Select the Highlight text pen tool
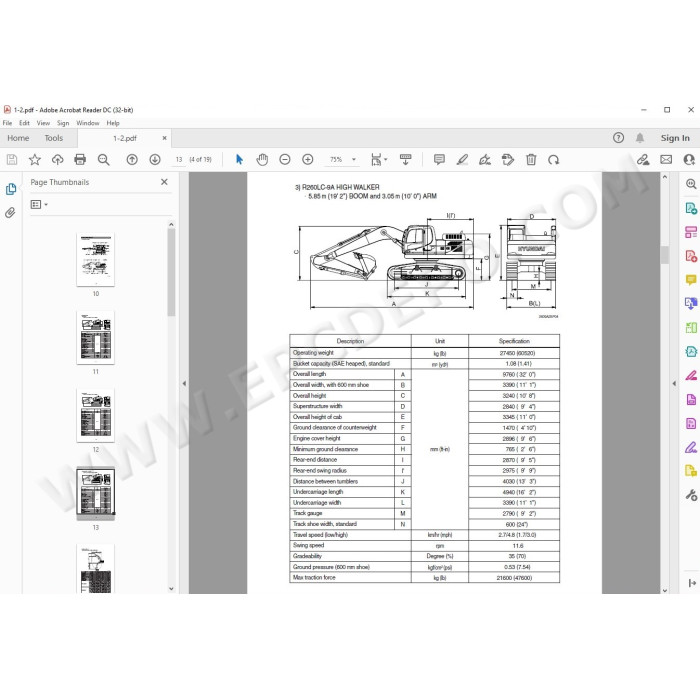The height and width of the screenshot is (700, 700). [462, 159]
